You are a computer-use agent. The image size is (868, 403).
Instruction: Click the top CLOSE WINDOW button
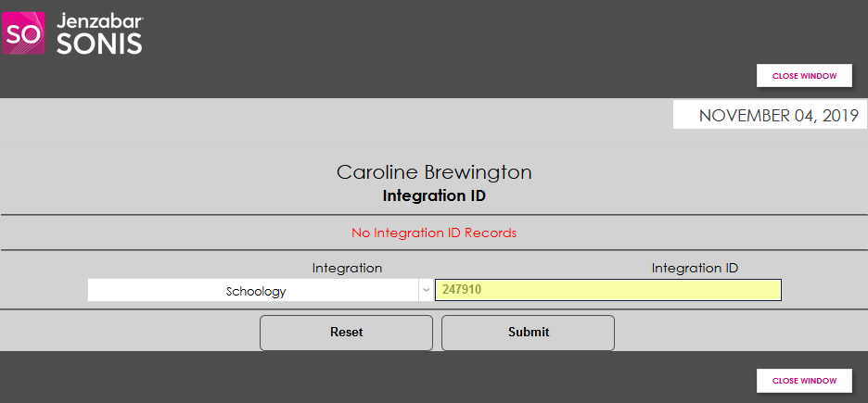click(804, 76)
